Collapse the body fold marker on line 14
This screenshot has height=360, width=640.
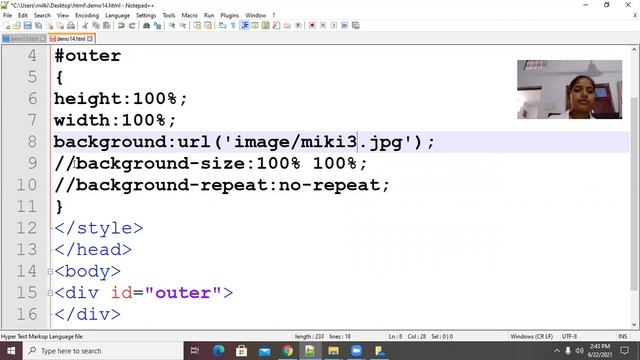(x=50, y=271)
